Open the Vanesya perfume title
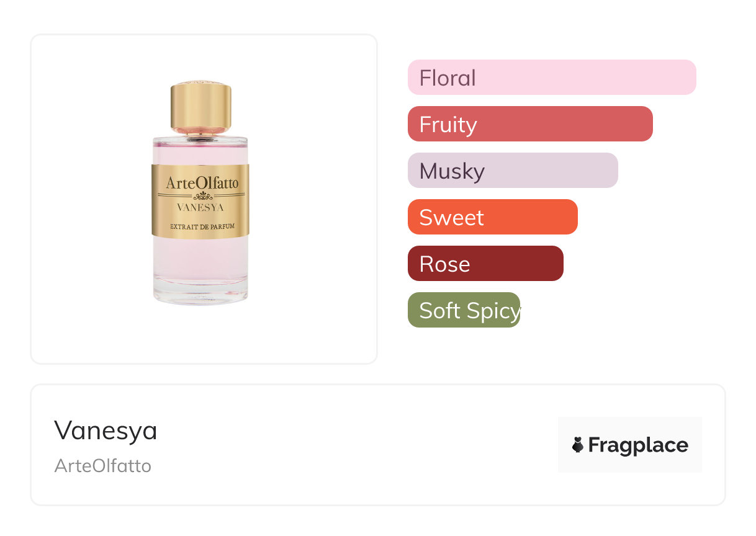This screenshot has height=536, width=756. (x=106, y=431)
